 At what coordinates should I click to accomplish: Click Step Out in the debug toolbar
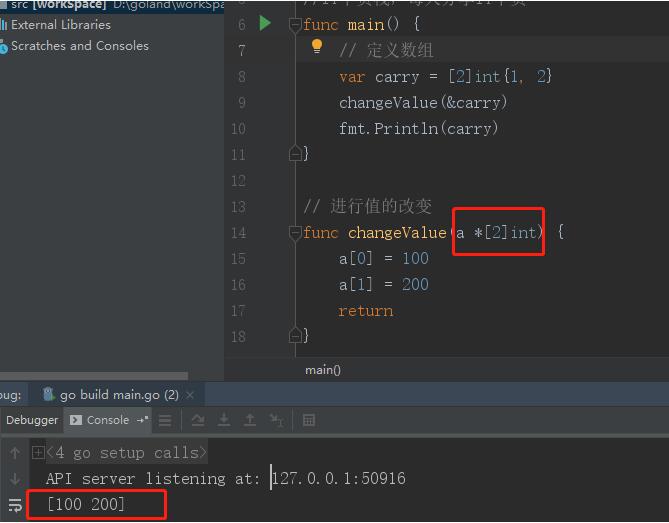click(x=251, y=421)
